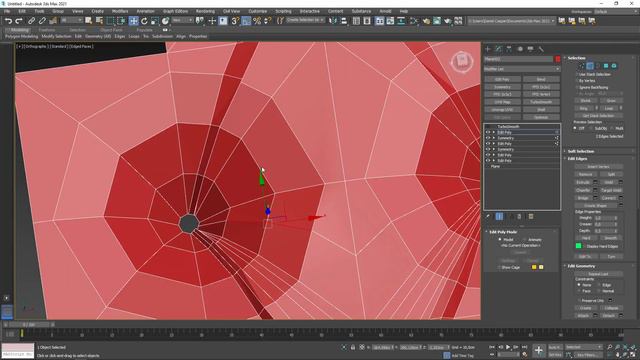Click the Undo arrow in the main toolbar
640x360 pixels.
8,21
